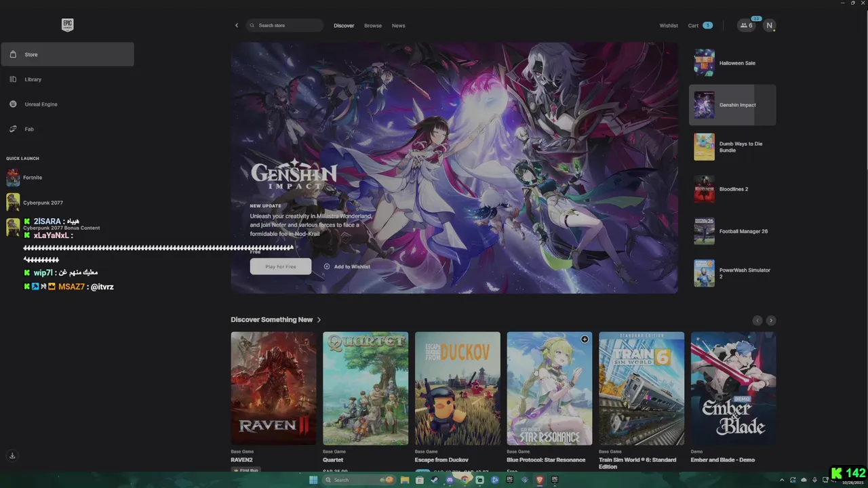Viewport: 868px width, 488px height.
Task: Select PowerWash Simulator 2 in carousel list
Action: pos(732,273)
